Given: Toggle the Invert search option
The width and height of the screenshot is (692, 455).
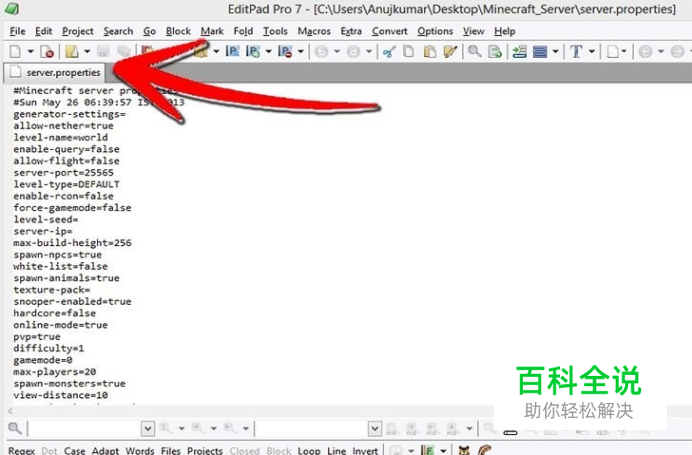Looking at the screenshot, I should [365, 451].
